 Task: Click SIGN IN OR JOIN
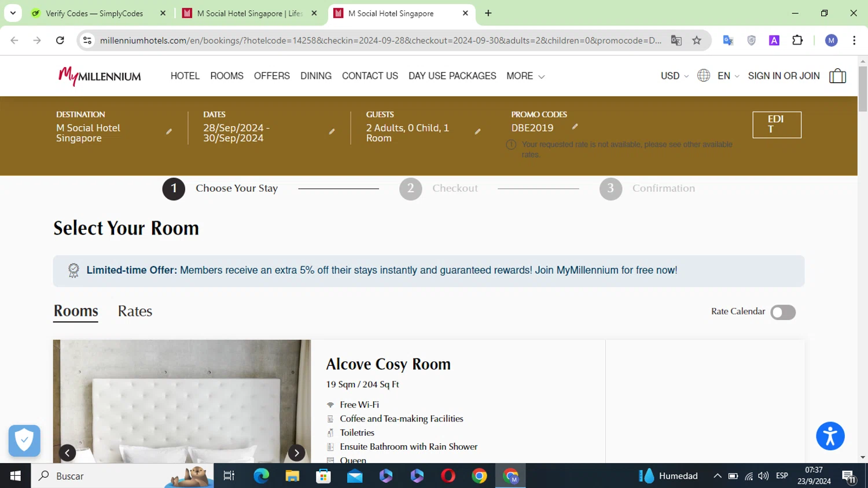pyautogui.click(x=784, y=76)
